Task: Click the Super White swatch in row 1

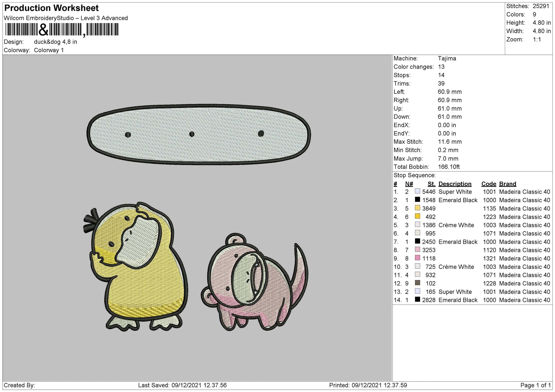Action: (x=418, y=191)
